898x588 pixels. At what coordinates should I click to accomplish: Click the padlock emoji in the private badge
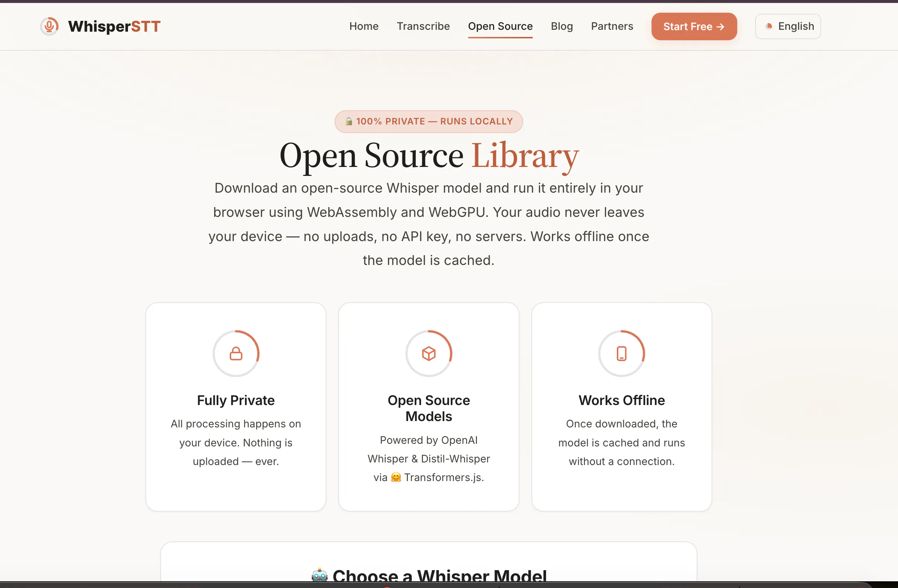click(349, 121)
